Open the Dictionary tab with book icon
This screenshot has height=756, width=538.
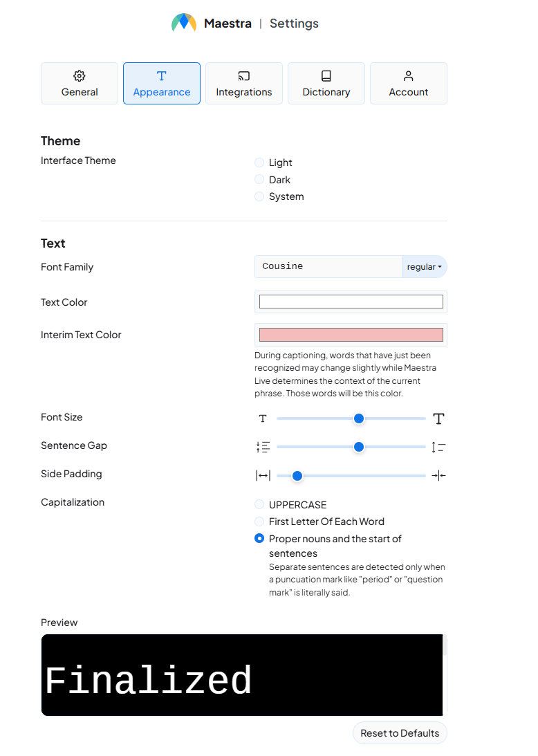coord(326,84)
